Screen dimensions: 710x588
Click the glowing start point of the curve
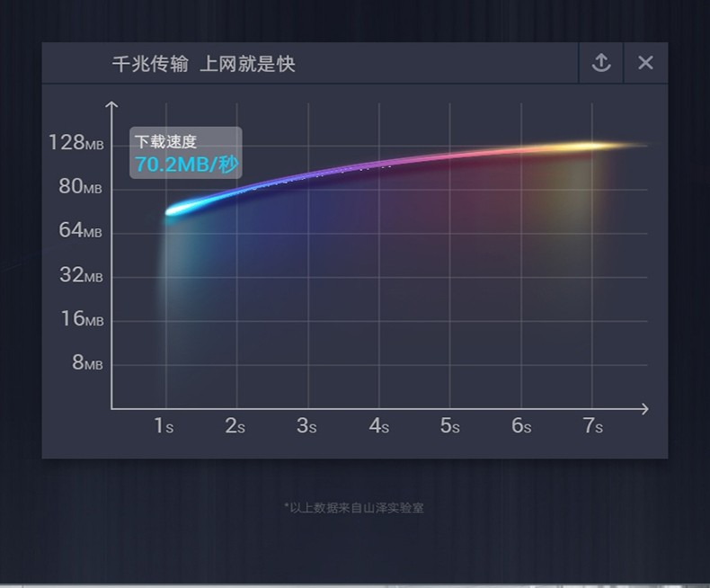[174, 210]
